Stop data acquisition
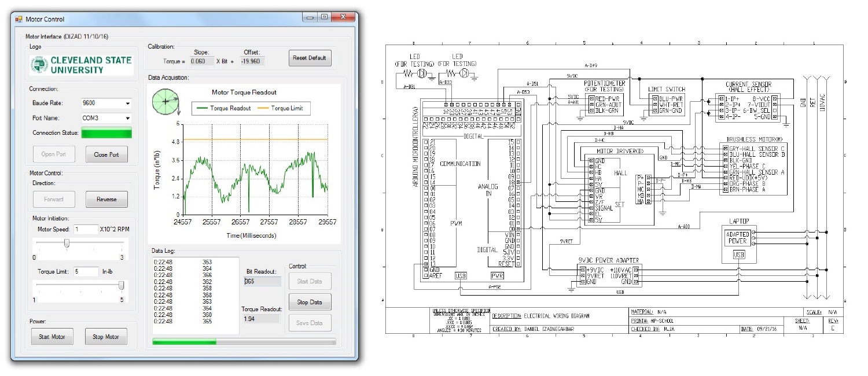The image size is (868, 376). coord(311,301)
